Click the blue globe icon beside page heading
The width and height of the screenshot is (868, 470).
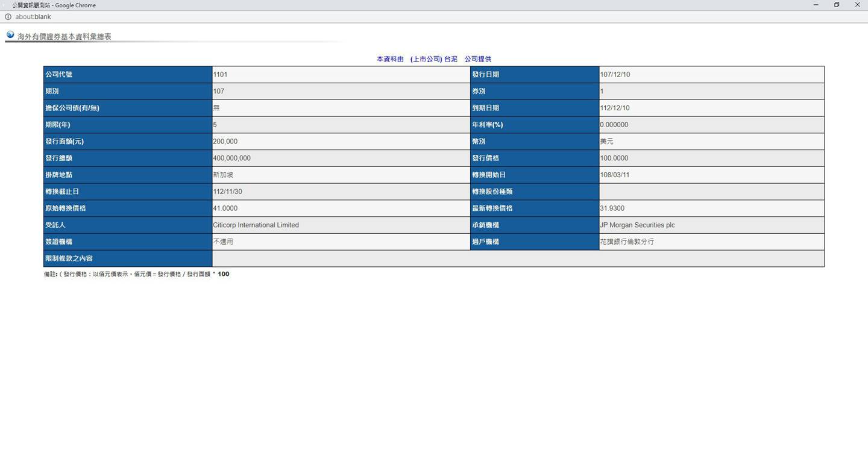point(10,35)
